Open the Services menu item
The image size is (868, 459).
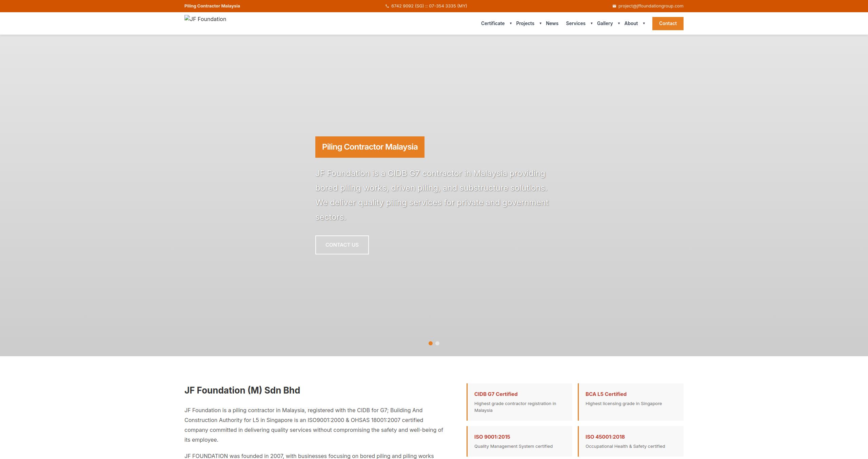click(576, 23)
